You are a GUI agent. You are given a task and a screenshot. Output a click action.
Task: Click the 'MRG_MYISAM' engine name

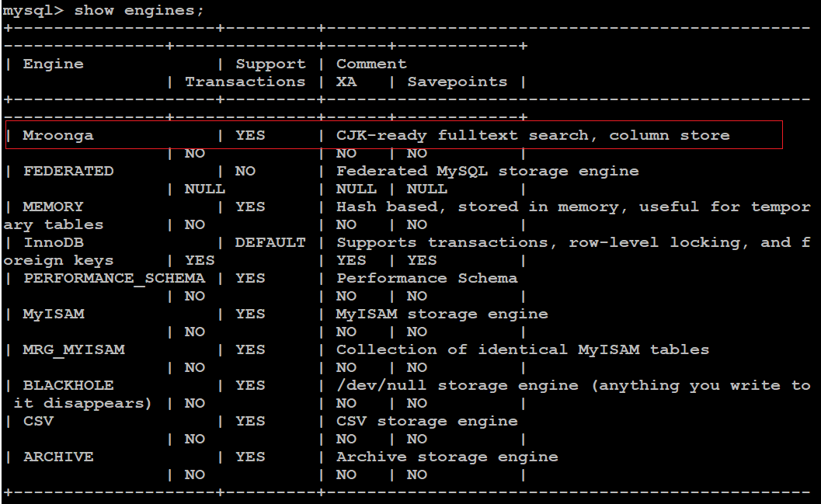click(73, 349)
